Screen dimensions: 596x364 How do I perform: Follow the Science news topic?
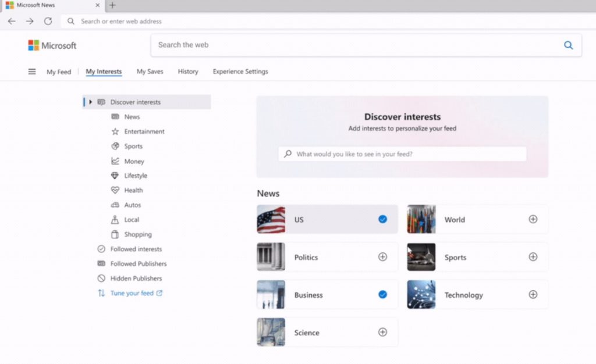382,332
